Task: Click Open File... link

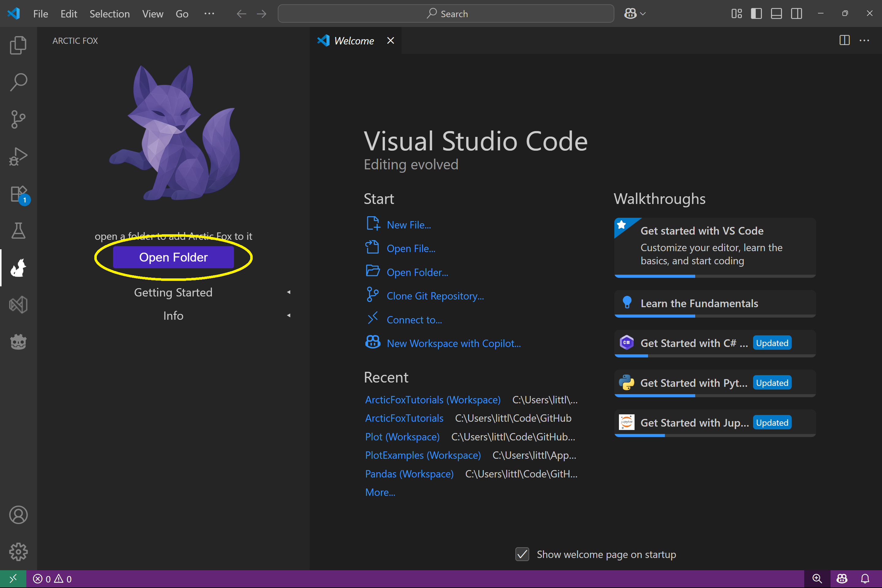Action: click(x=411, y=249)
